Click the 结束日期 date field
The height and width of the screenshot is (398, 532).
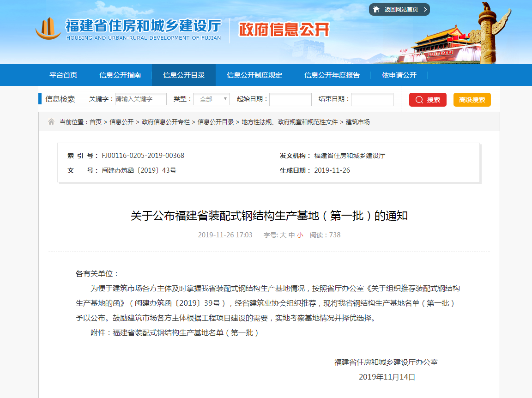tap(372, 100)
